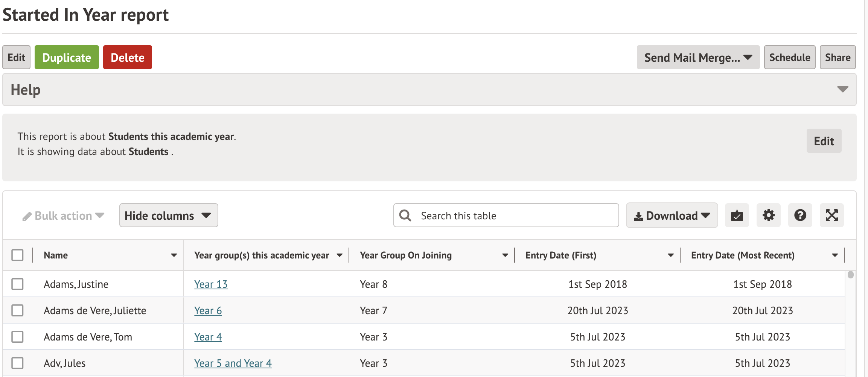868x377 pixels.
Task: Open Name column sort arrow
Action: (x=174, y=255)
